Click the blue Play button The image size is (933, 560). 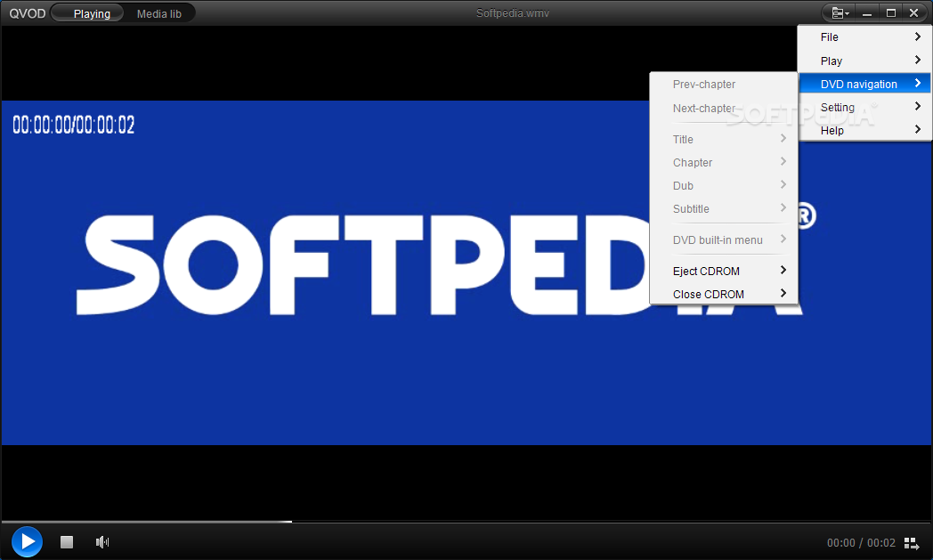(28, 541)
